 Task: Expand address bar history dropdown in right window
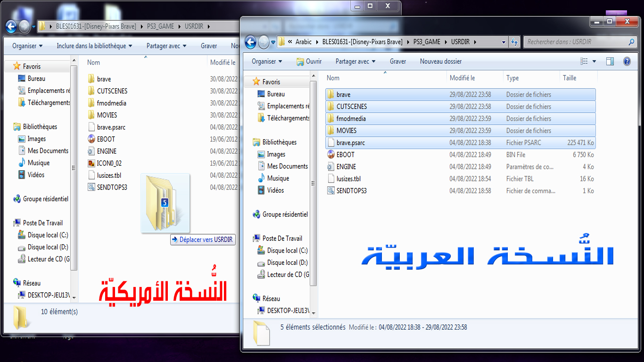pyautogui.click(x=504, y=42)
